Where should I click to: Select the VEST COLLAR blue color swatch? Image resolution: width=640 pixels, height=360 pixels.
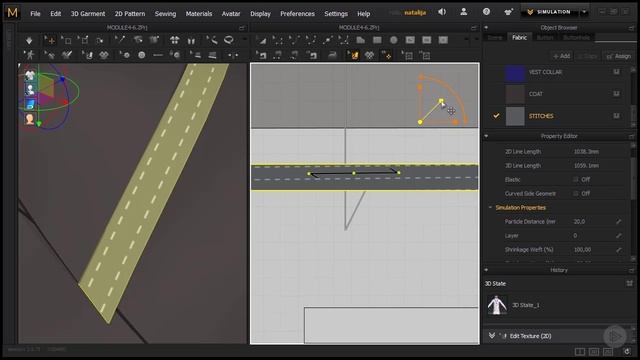click(x=515, y=72)
